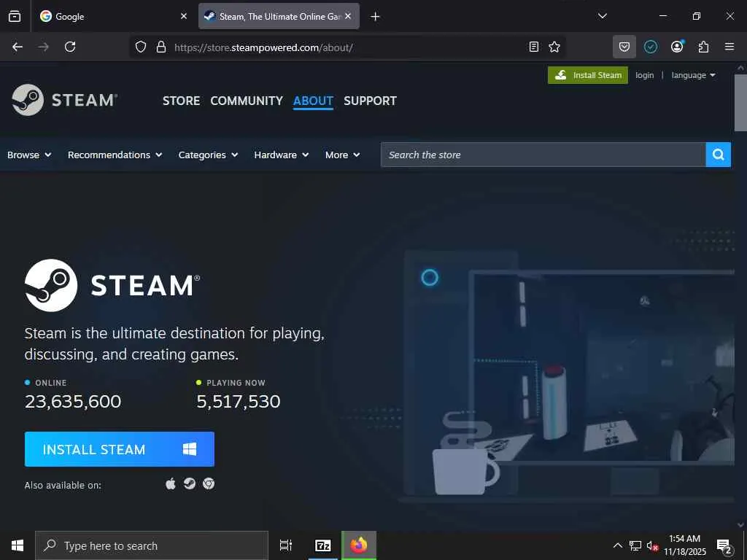Expand the Browse dropdown

(29, 155)
